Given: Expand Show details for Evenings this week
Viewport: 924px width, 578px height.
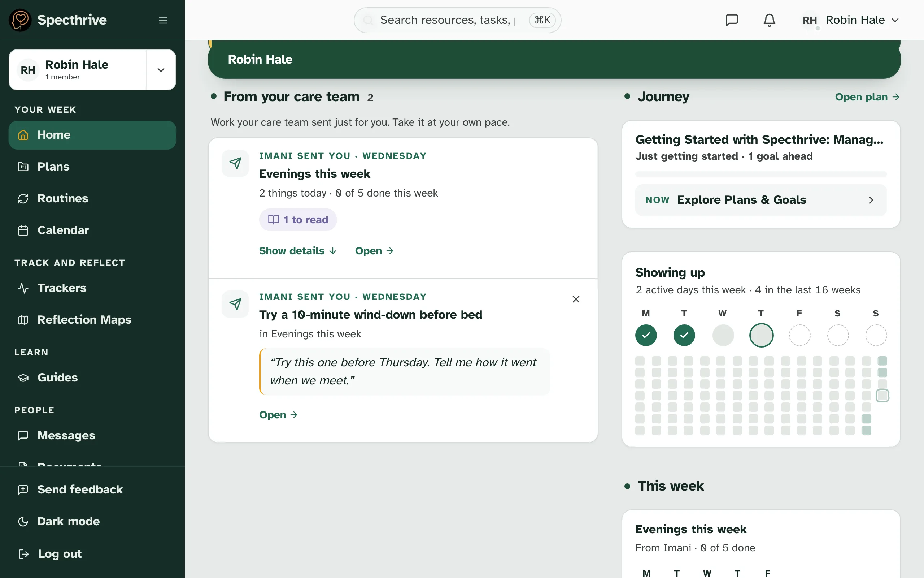Looking at the screenshot, I should [x=298, y=251].
